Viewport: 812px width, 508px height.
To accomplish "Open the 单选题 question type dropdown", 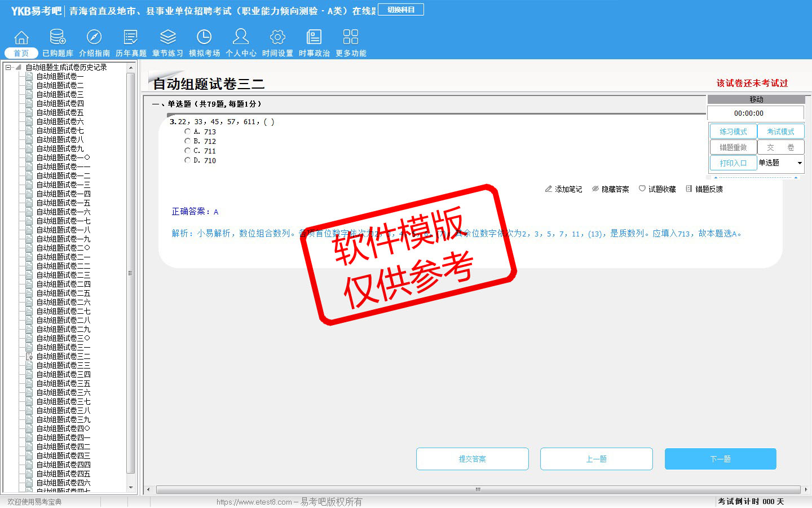I will click(x=799, y=163).
